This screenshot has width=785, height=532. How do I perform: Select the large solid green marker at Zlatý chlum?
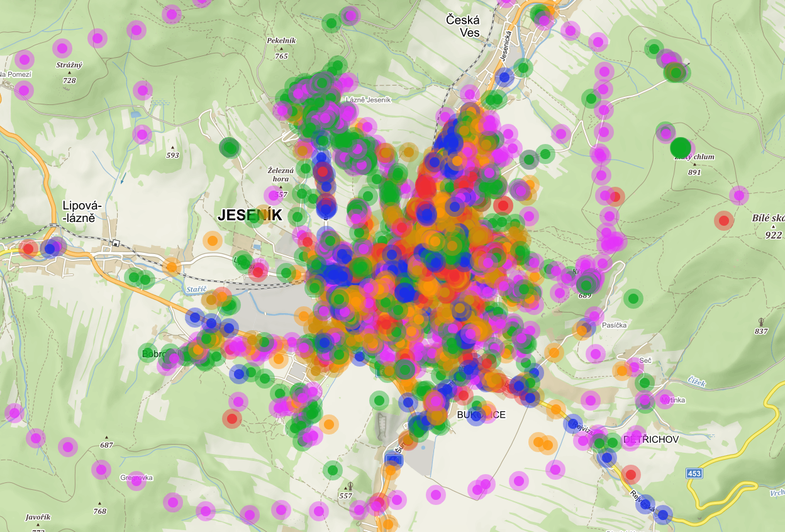tap(681, 148)
